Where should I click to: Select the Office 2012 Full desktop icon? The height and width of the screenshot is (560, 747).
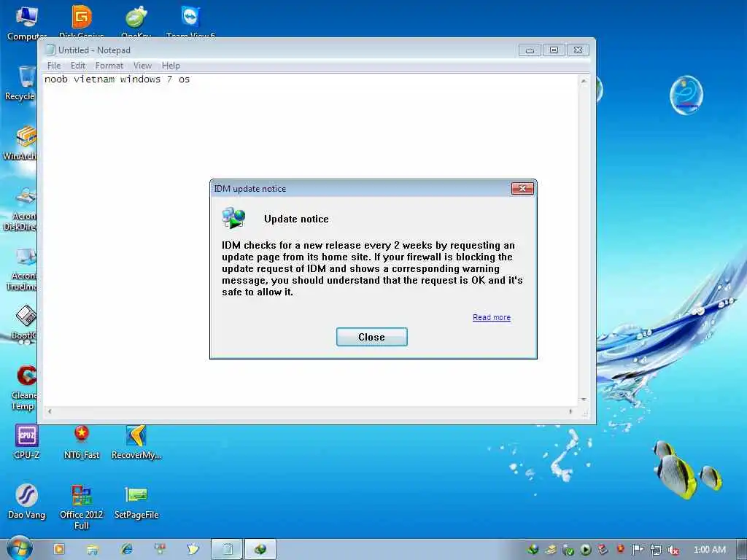point(82,507)
